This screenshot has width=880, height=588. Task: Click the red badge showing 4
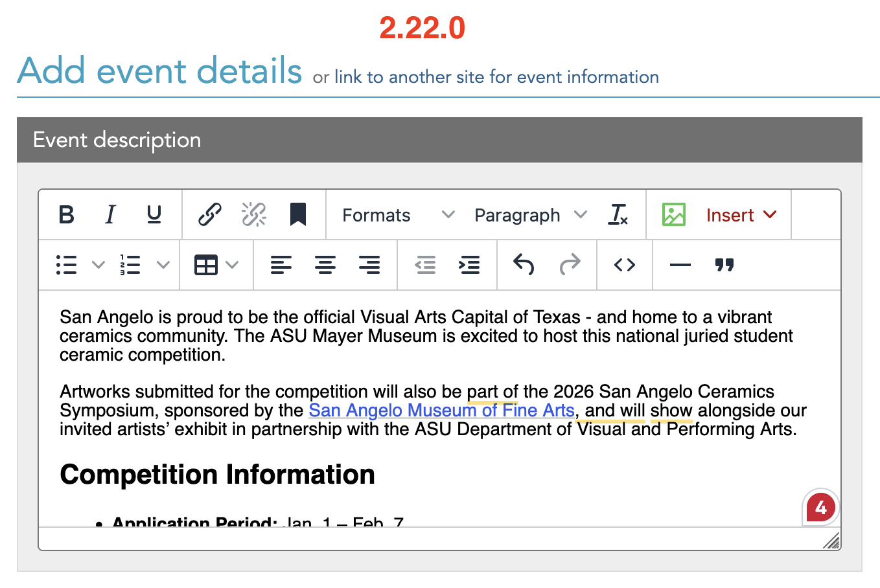tap(820, 508)
